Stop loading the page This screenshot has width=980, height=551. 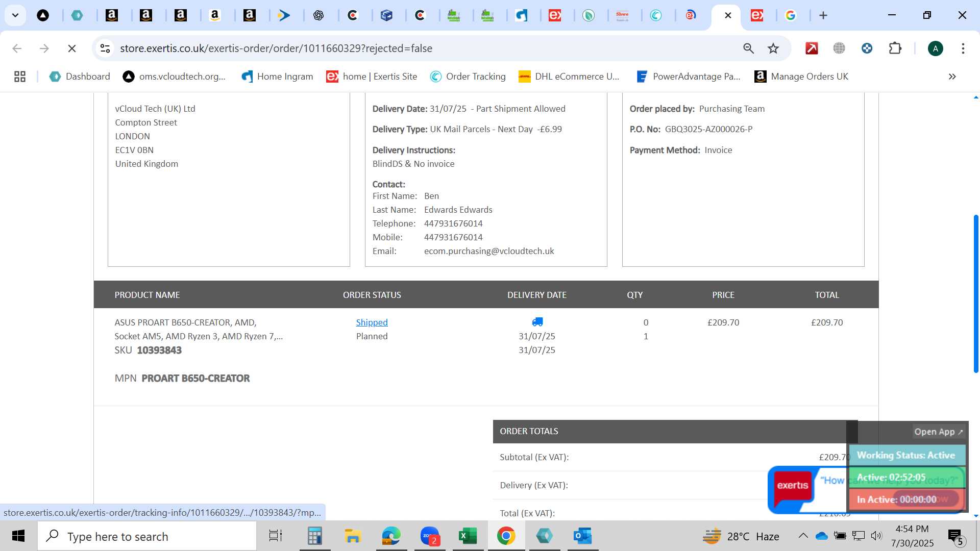coord(72,48)
